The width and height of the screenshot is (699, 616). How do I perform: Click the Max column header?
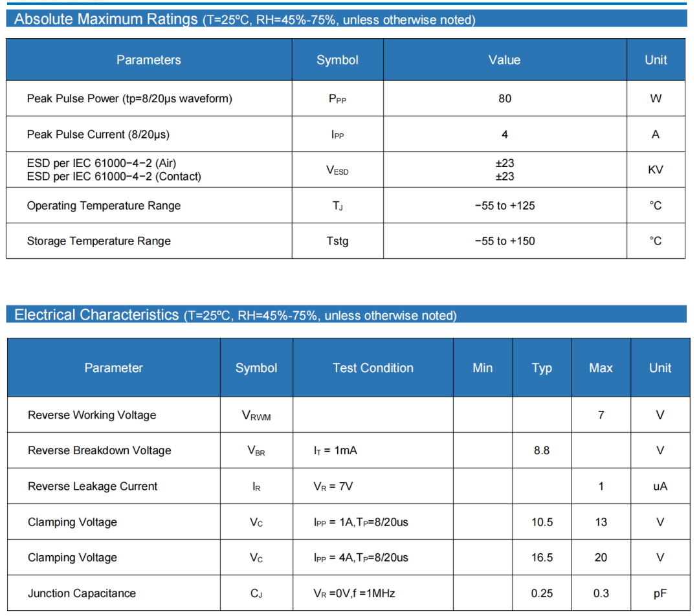(601, 368)
